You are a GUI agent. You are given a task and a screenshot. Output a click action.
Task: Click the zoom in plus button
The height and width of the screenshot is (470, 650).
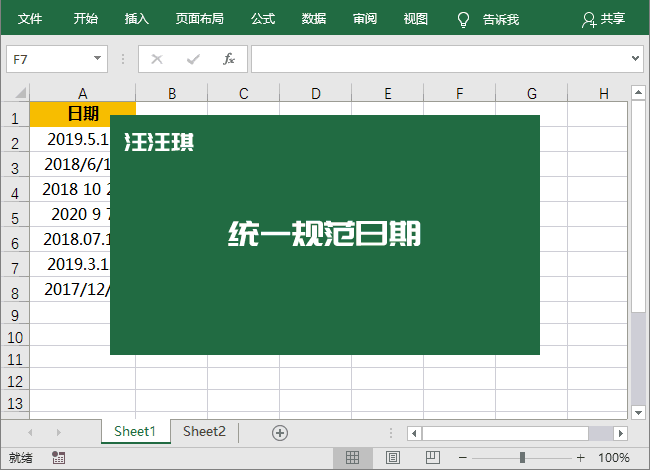pyautogui.click(x=580, y=458)
